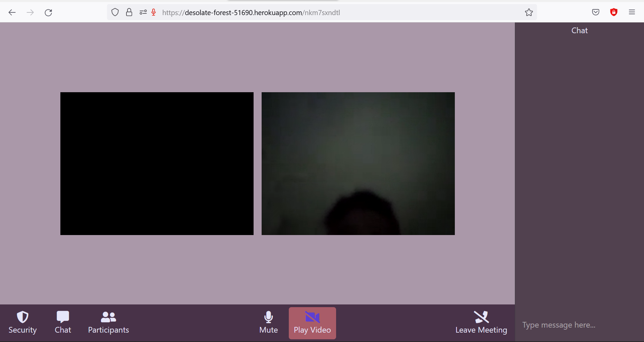Reload the current page
644x342 pixels.
pyautogui.click(x=48, y=12)
